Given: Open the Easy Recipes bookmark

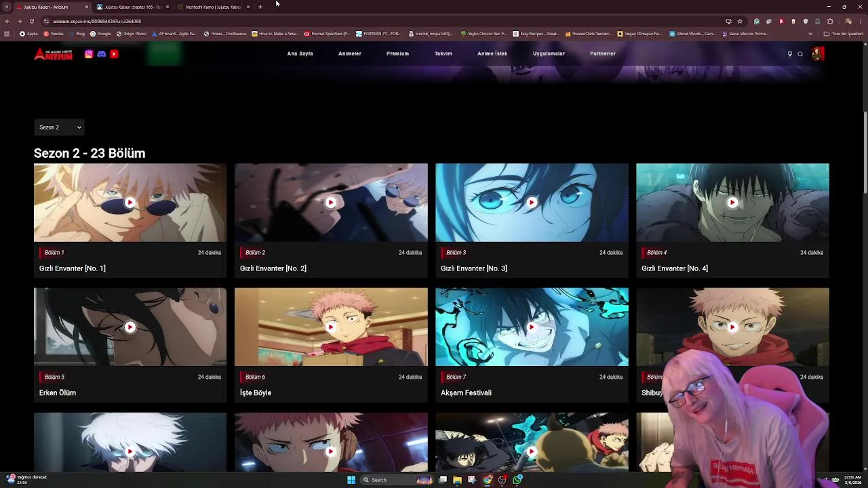Looking at the screenshot, I should click(536, 33).
